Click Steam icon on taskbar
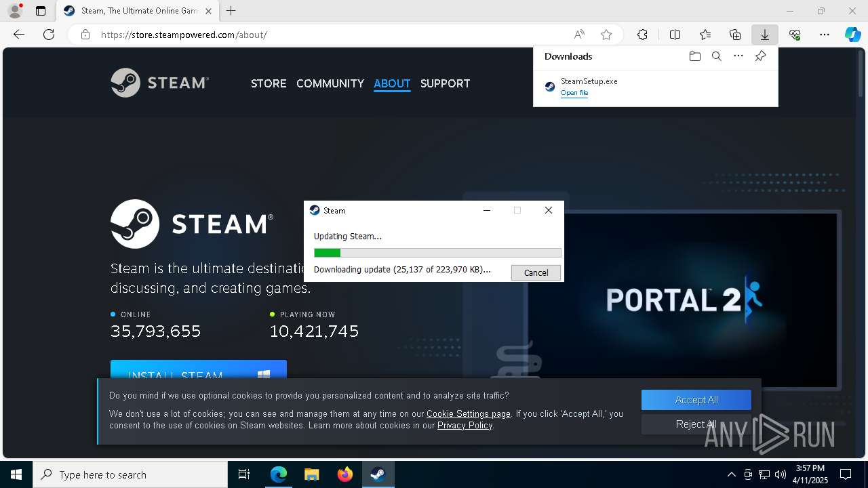Image resolution: width=868 pixels, height=488 pixels. click(x=378, y=474)
